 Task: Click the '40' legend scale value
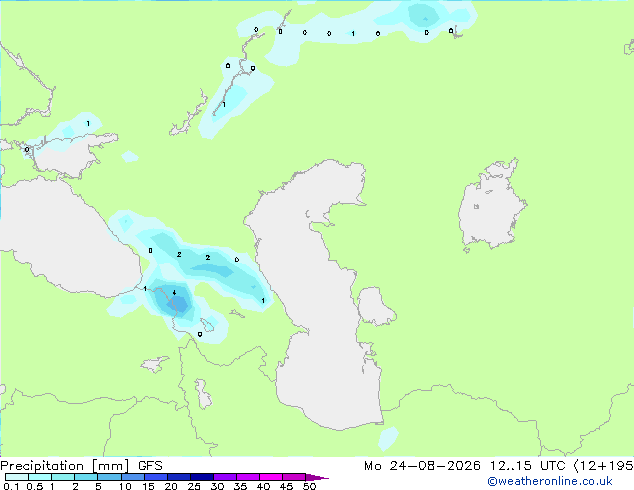[263, 486]
